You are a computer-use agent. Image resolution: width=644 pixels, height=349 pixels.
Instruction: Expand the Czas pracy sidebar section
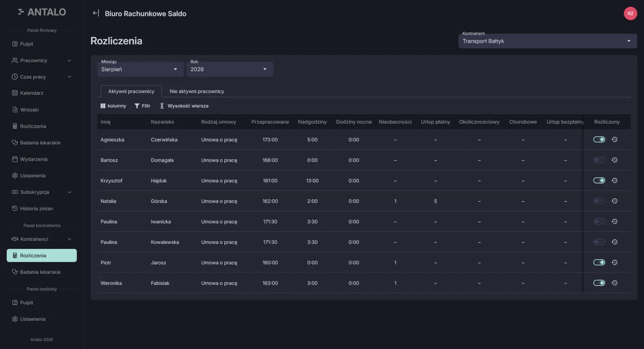point(42,77)
